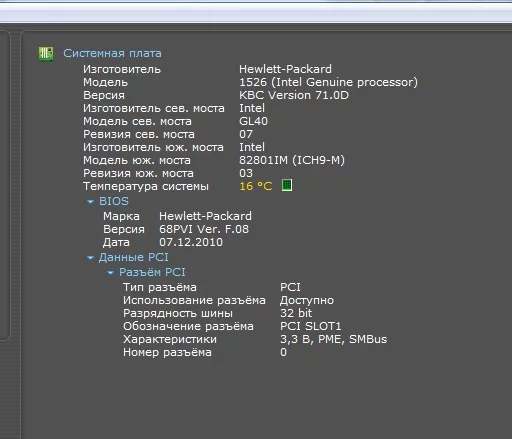Collapse the Данные PCI section

(90, 258)
